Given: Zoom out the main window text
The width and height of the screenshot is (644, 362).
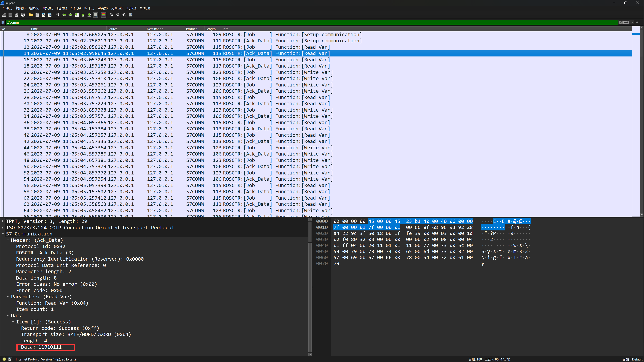Looking at the screenshot, I should coord(118,15).
